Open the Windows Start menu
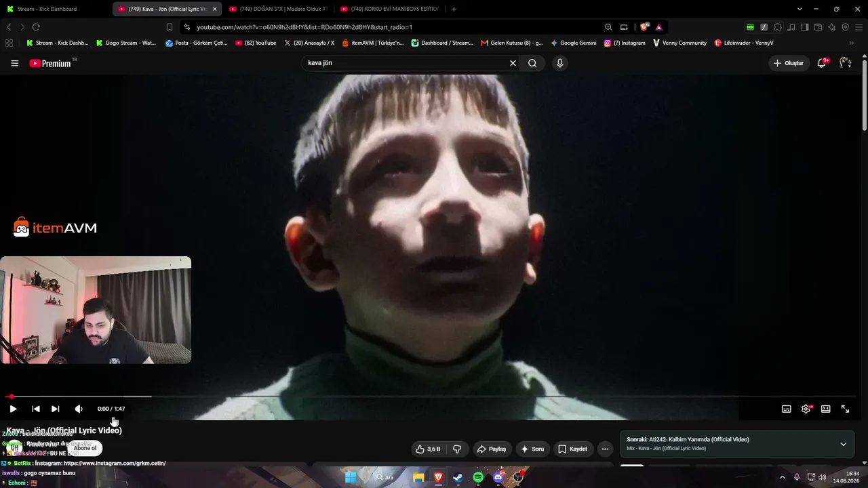 pos(351,477)
